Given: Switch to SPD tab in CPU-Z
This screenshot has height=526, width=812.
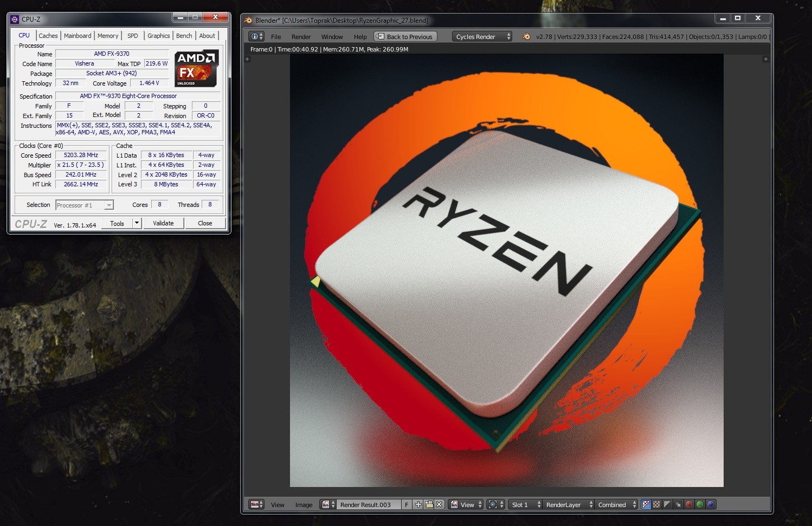Looking at the screenshot, I should [133, 36].
